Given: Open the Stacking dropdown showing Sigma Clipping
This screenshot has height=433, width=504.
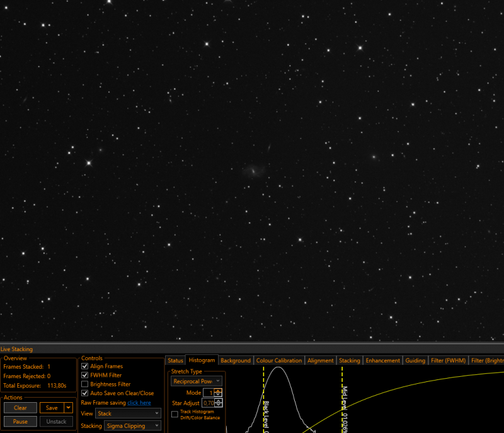Looking at the screenshot, I should [133, 425].
